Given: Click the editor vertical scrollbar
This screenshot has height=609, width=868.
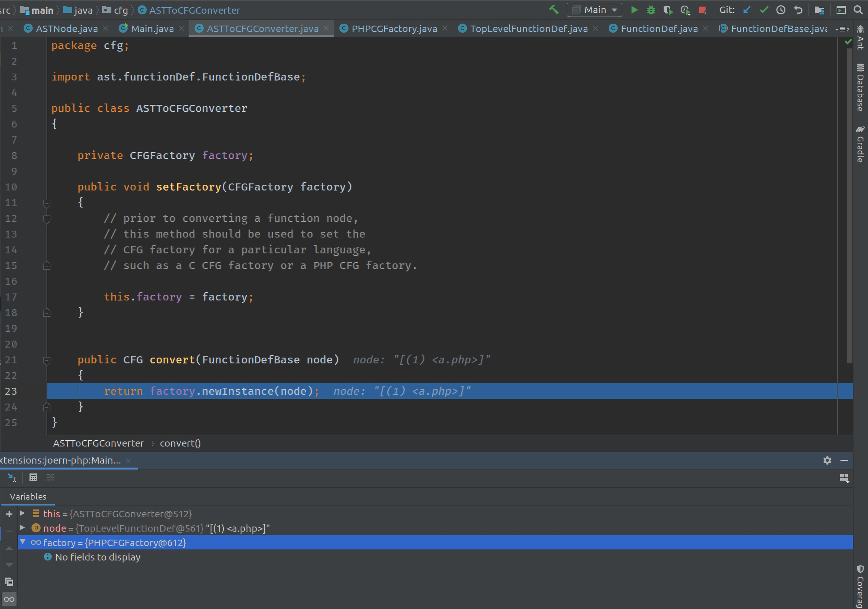Looking at the screenshot, I should pos(849,206).
